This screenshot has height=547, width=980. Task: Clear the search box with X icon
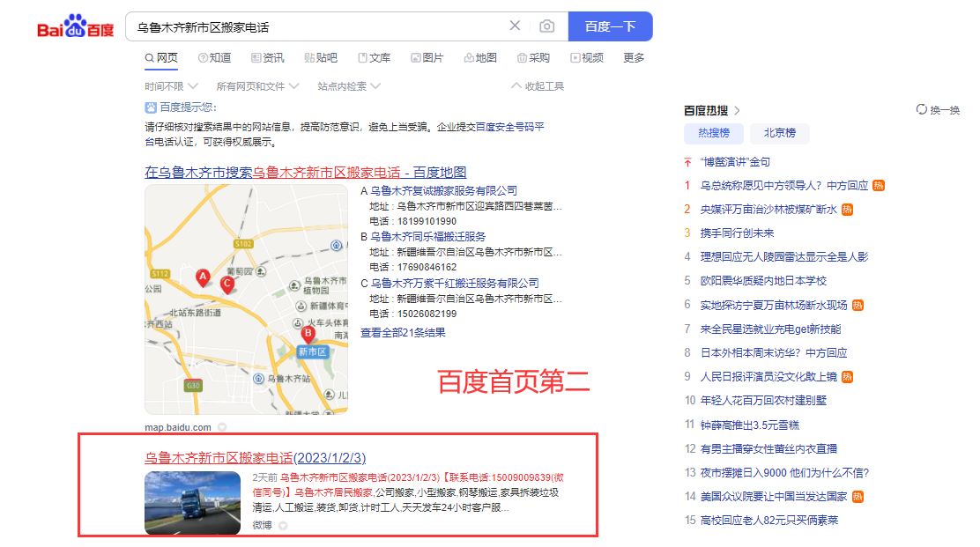pyautogui.click(x=516, y=26)
